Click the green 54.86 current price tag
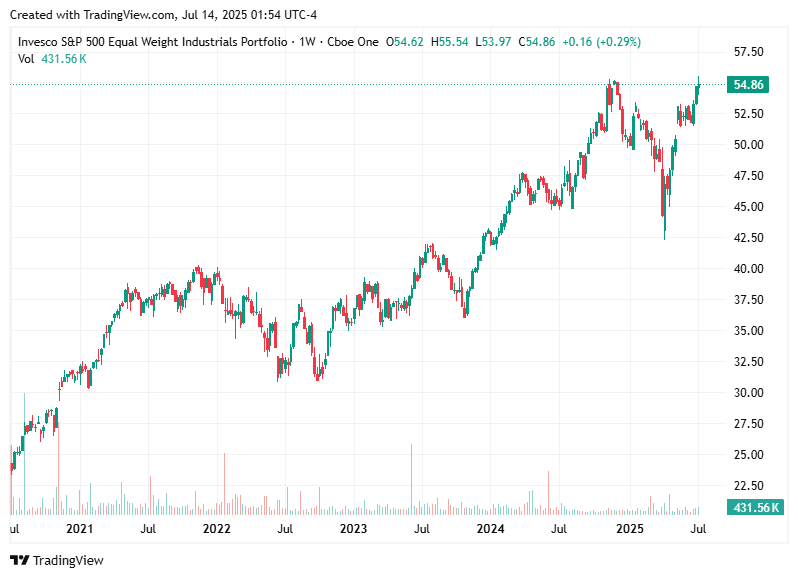Viewport: 798px width, 578px height. click(748, 84)
